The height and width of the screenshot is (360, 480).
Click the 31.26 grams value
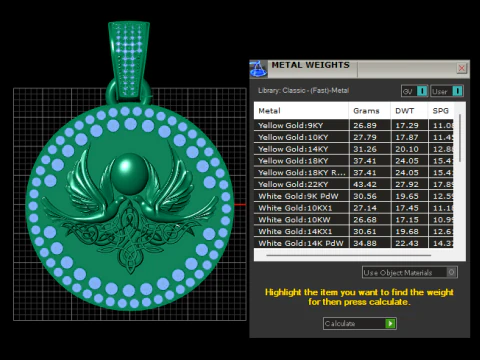[365, 149]
